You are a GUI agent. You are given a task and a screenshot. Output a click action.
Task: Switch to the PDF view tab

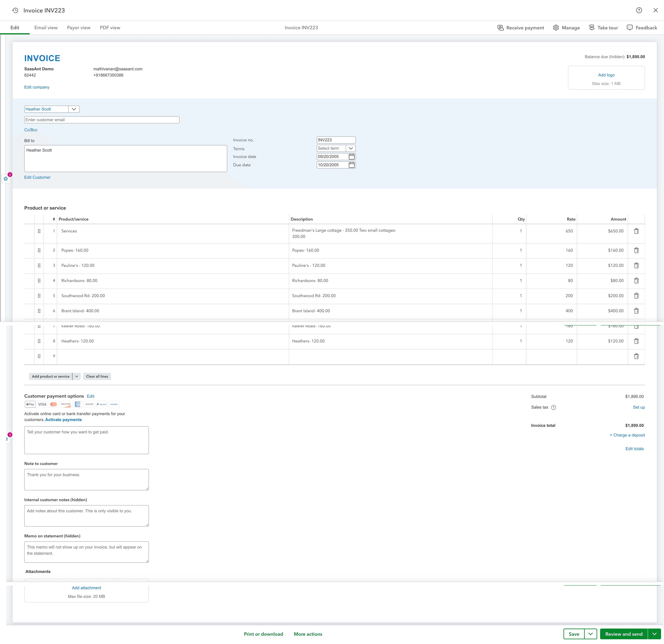[110, 27]
